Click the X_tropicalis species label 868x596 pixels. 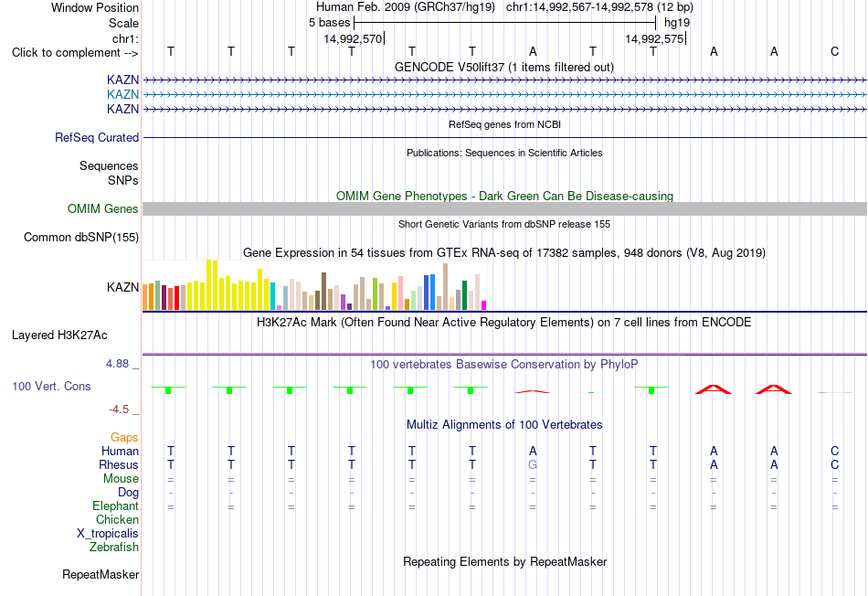(108, 534)
